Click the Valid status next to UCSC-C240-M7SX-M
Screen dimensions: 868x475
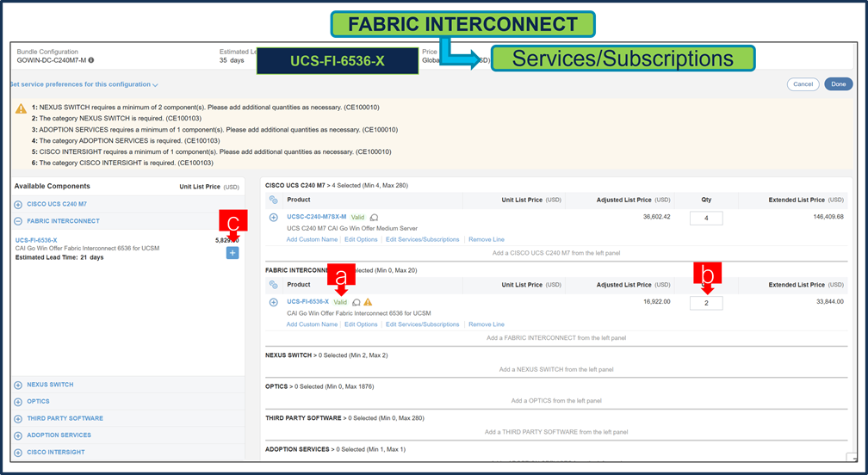(357, 218)
